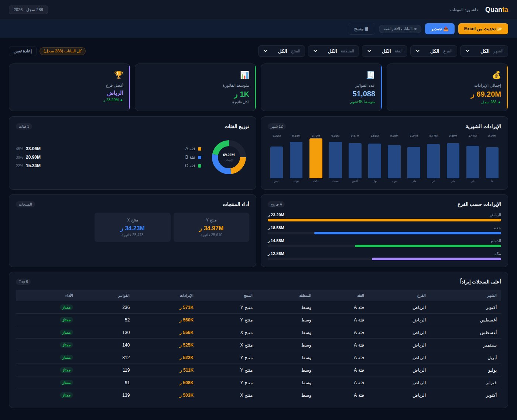Click the export icon on تصدير button
517x420 pixels.
[x=446, y=29]
